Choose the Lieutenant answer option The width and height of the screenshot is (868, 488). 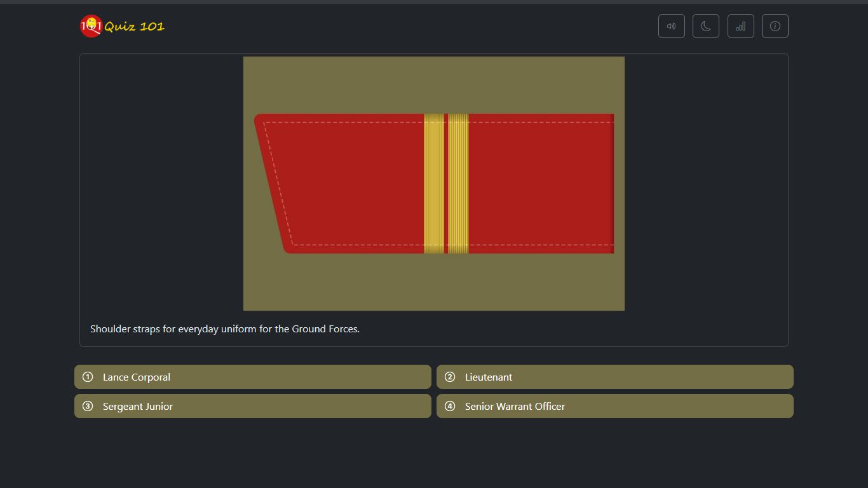[614, 377]
